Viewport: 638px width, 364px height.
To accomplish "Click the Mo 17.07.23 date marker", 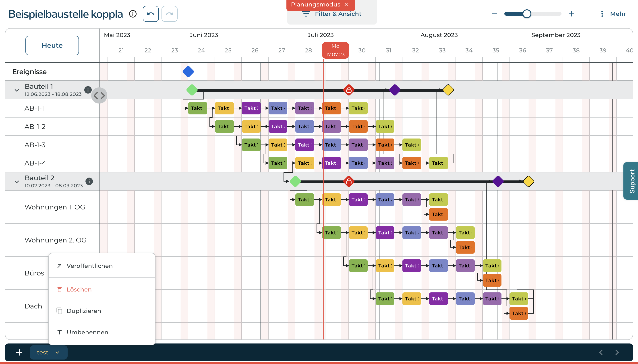I will (x=335, y=50).
